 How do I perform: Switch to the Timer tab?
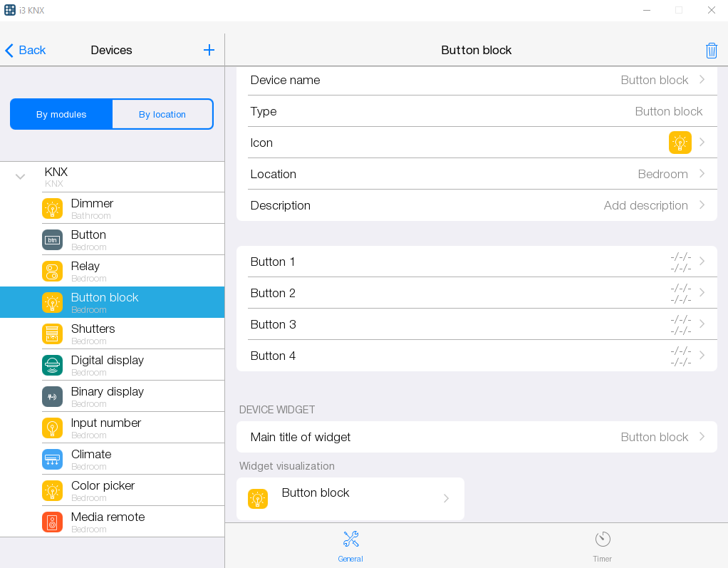pyautogui.click(x=602, y=546)
